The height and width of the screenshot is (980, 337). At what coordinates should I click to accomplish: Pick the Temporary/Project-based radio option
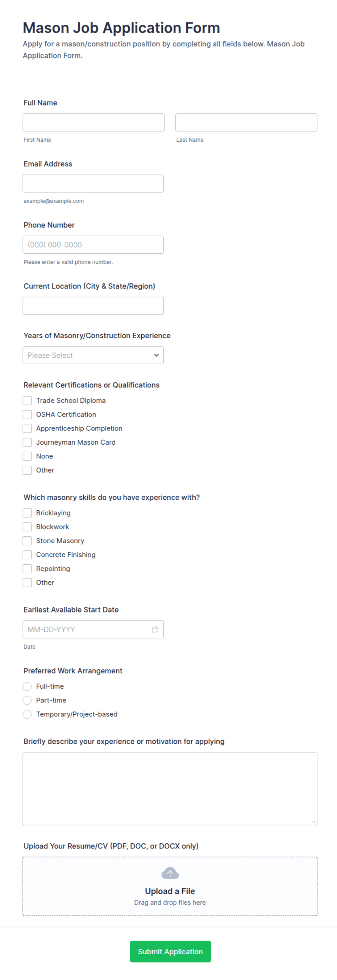tap(27, 714)
